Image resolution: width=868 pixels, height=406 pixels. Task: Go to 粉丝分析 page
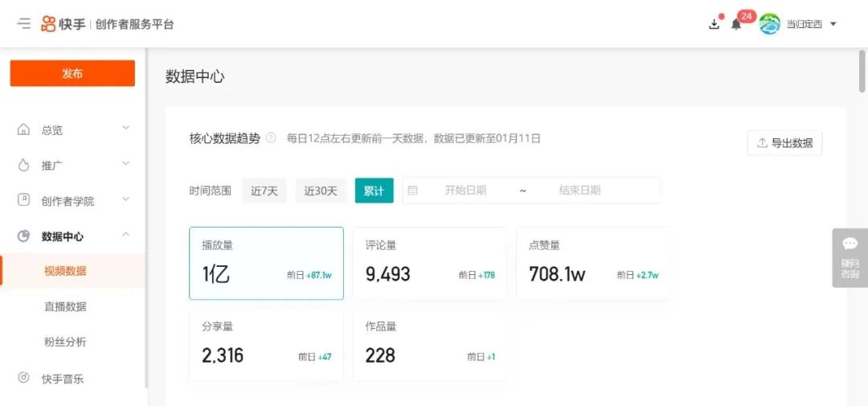tap(65, 342)
